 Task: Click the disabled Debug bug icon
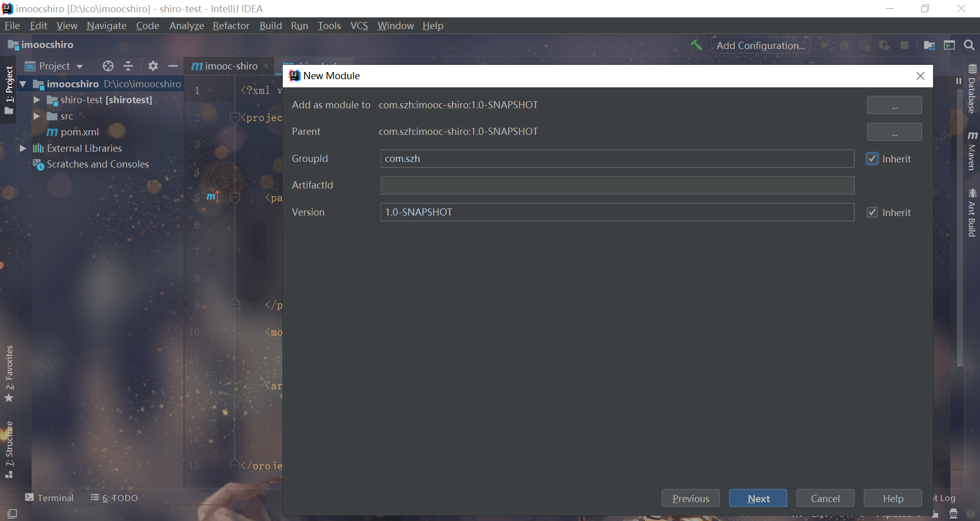coord(845,45)
